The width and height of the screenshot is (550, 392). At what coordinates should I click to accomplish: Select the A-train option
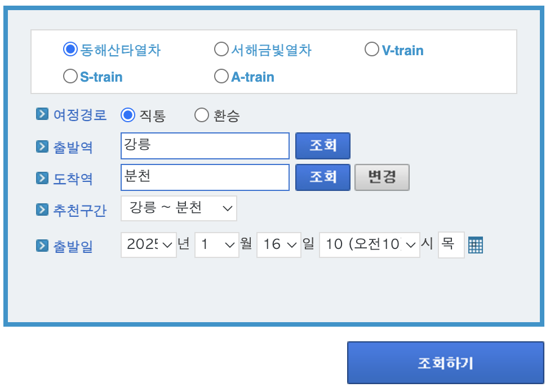point(221,75)
